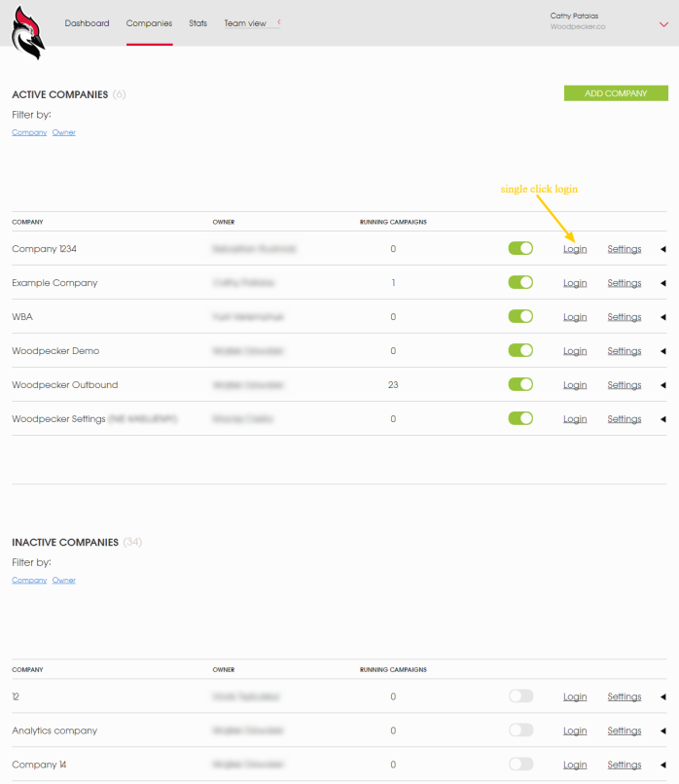Deactivate the WBA company switch

[520, 316]
